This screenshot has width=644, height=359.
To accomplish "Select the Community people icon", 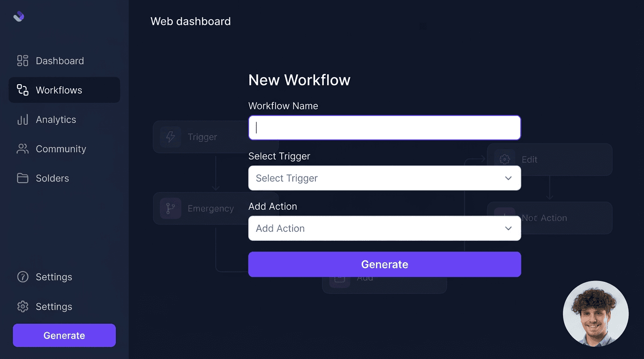I will pyautogui.click(x=22, y=149).
